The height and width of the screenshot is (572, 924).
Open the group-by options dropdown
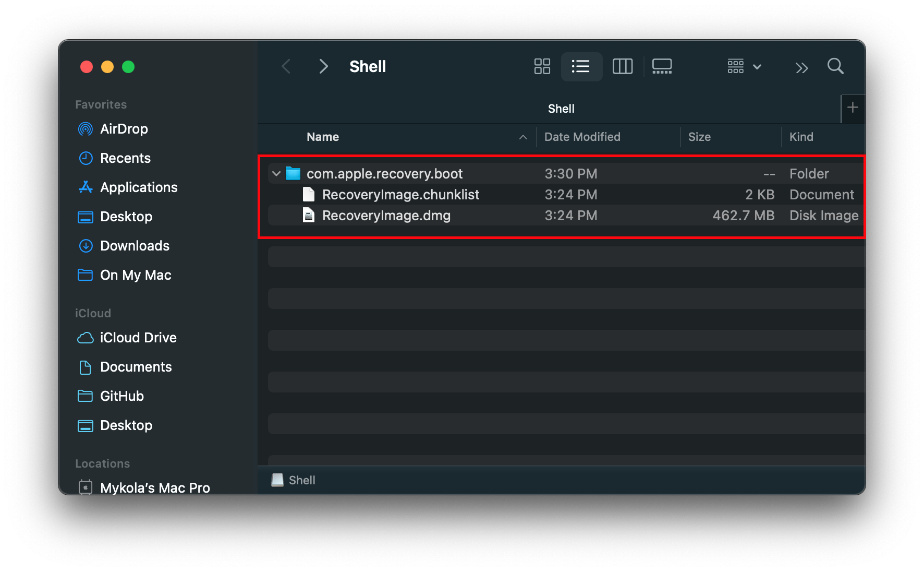744,66
